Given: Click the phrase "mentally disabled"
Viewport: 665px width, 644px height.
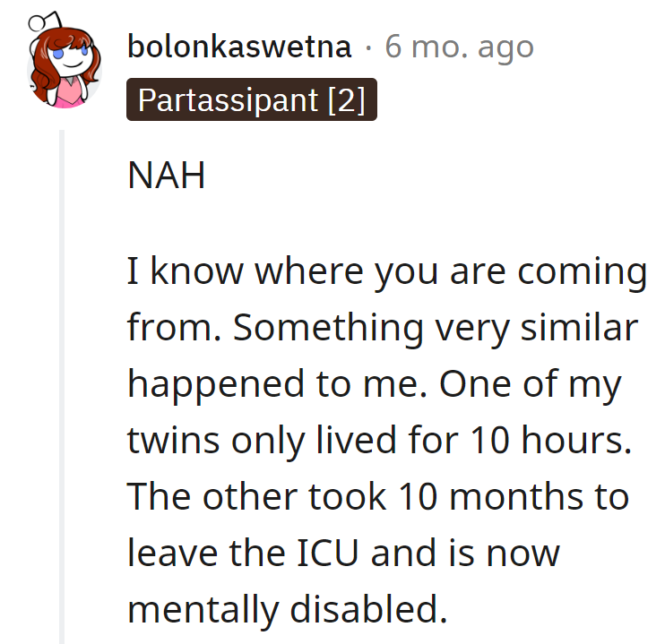Looking at the screenshot, I should click(x=287, y=609).
